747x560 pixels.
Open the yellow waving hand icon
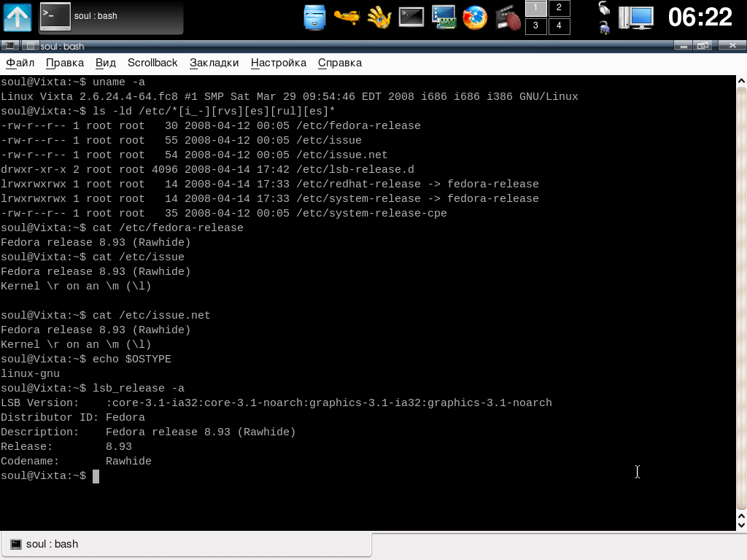click(379, 17)
